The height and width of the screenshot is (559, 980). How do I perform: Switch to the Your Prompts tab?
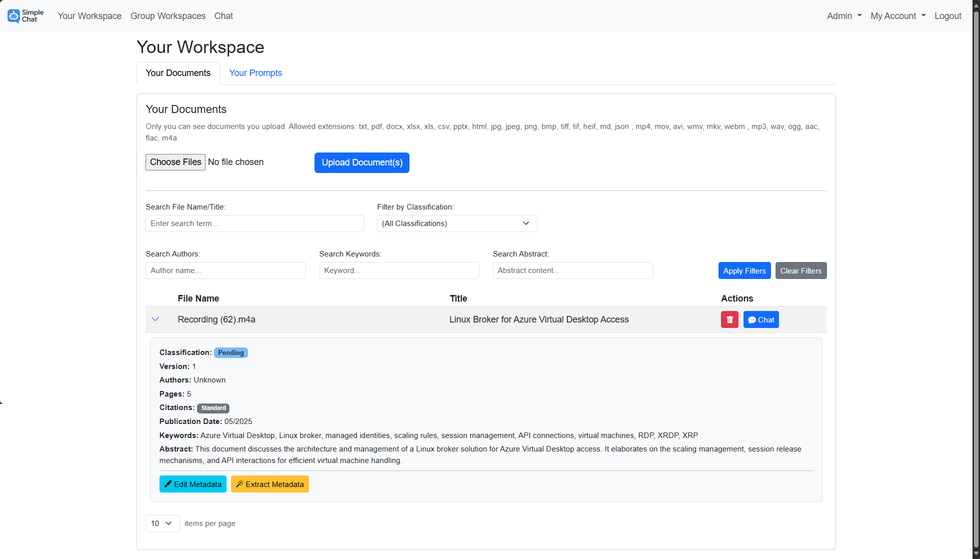255,73
